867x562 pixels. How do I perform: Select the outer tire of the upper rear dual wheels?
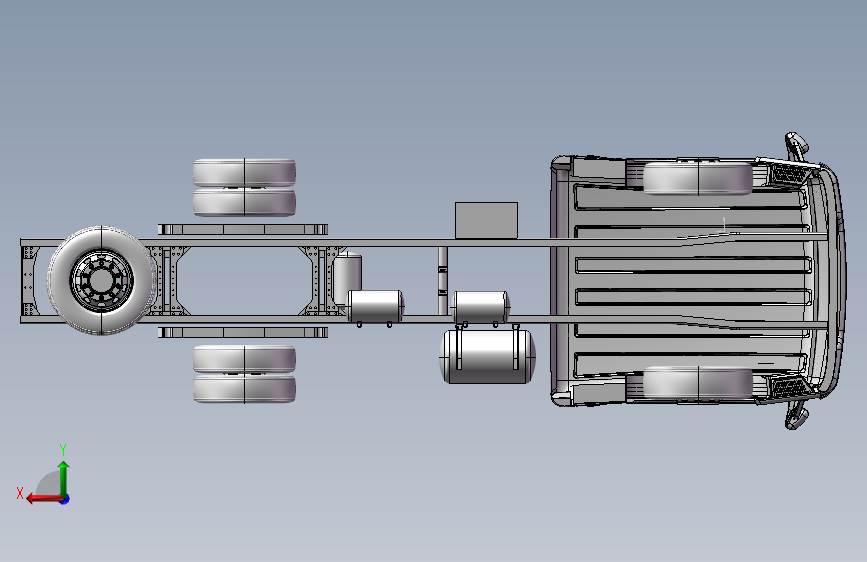pos(244,173)
